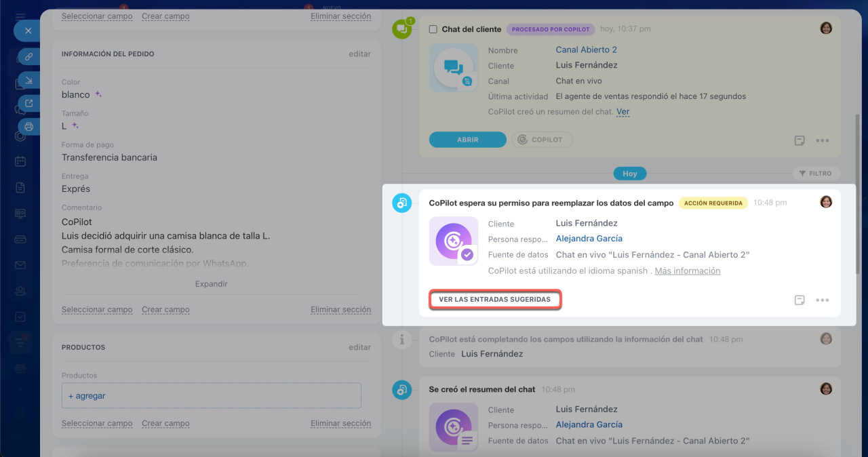Click the + agregar products field
Viewport: 868px width, 457px height.
tap(211, 396)
